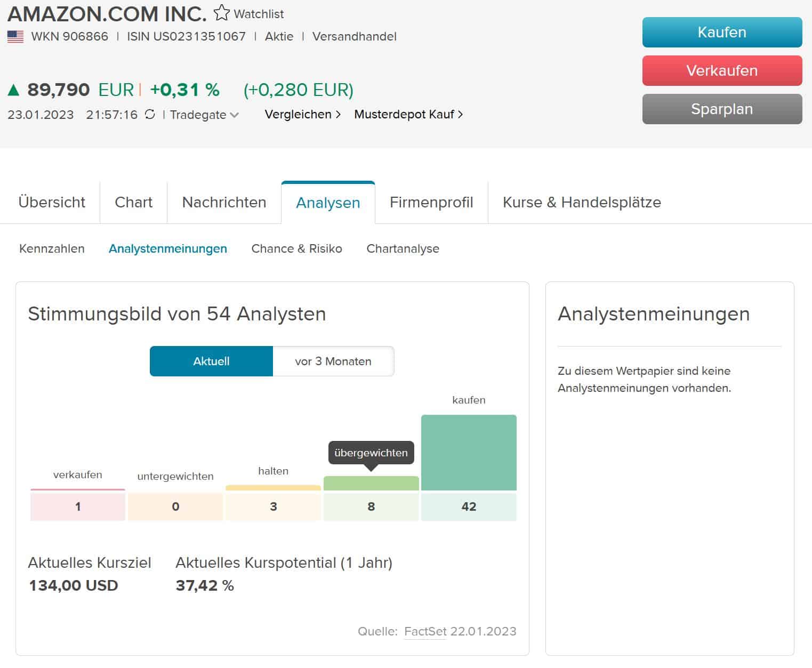This screenshot has width=812, height=668.
Task: Open the Sparplan button
Action: click(x=722, y=109)
